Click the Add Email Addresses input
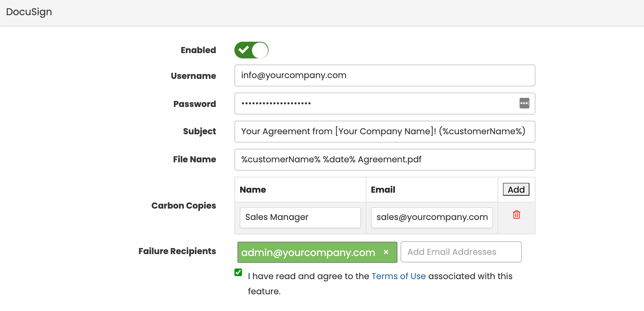 point(461,252)
